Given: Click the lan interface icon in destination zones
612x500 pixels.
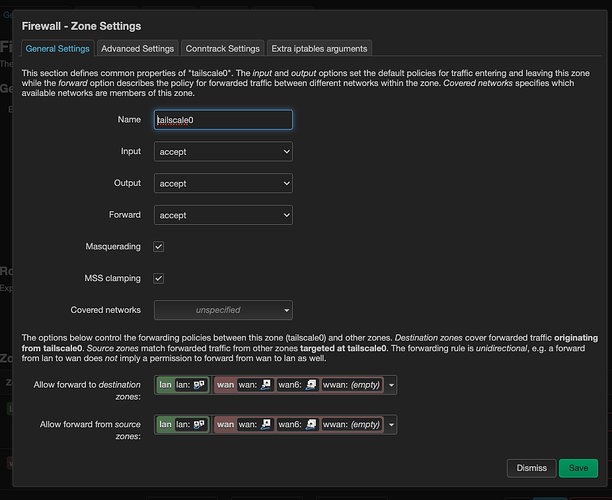Looking at the screenshot, I should coord(200,385).
